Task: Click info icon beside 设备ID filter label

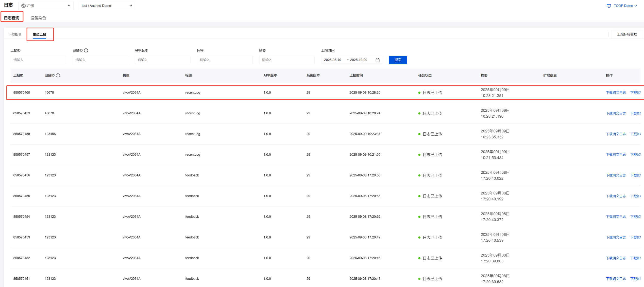Action: click(86, 50)
